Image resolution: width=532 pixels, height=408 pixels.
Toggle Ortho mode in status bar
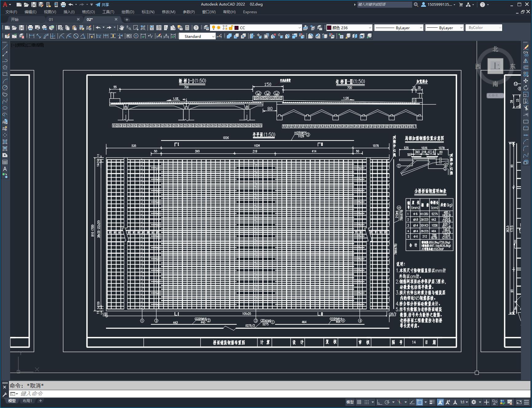[380, 402]
